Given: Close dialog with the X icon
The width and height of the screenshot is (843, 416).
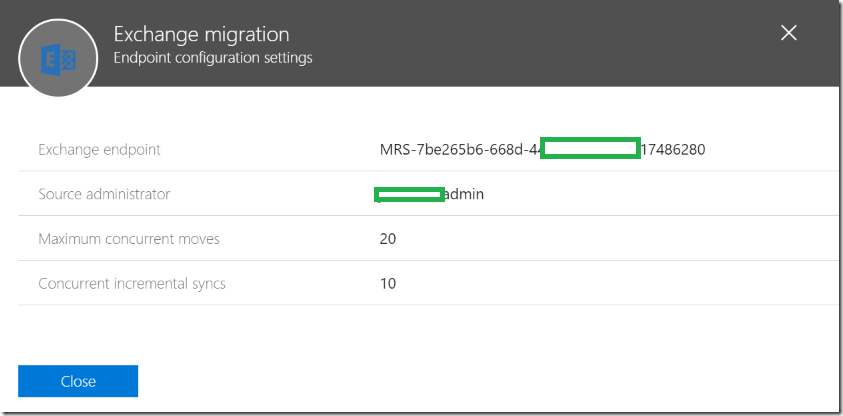Looking at the screenshot, I should pos(789,33).
